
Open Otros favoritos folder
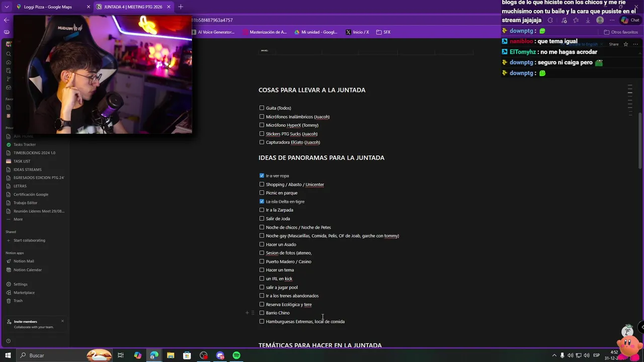tap(621, 32)
